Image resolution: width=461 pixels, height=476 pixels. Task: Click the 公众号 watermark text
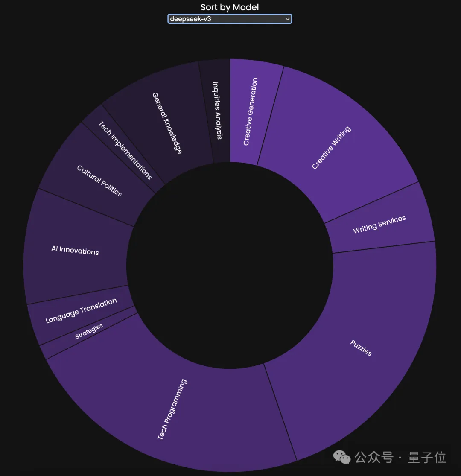tap(374, 457)
